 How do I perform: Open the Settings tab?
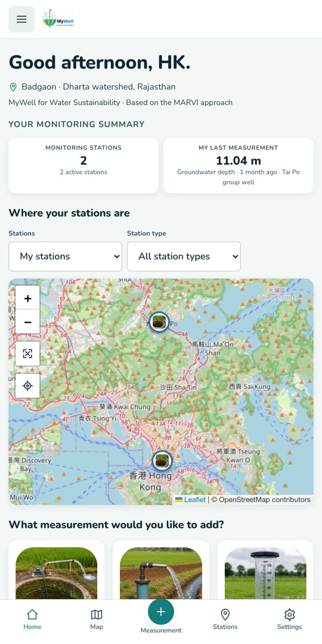290,620
